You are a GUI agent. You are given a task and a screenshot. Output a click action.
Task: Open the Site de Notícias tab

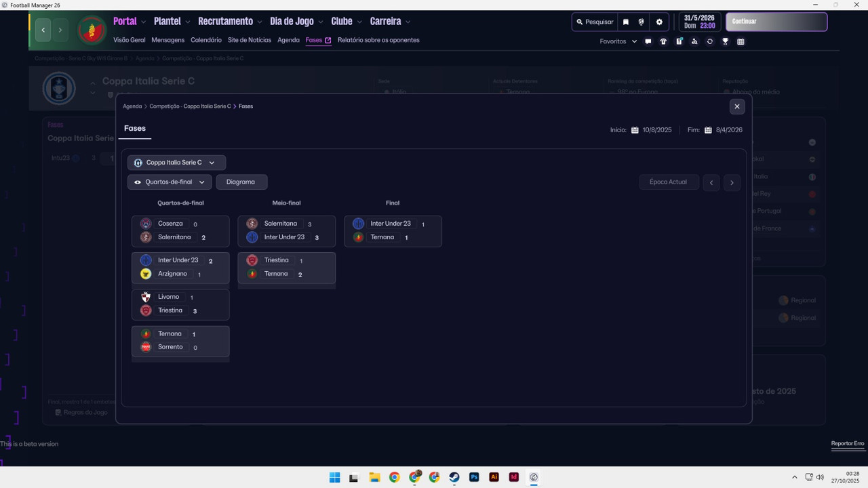[250, 40]
